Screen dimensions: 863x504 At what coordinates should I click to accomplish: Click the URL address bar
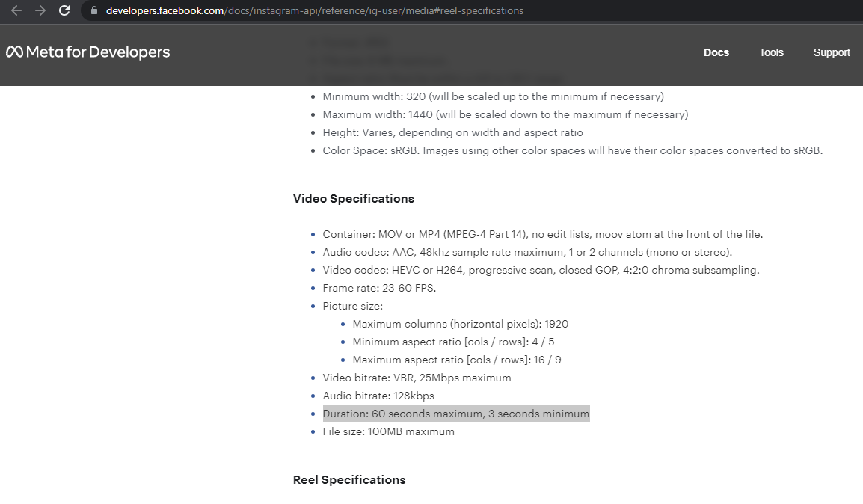pyautogui.click(x=473, y=10)
